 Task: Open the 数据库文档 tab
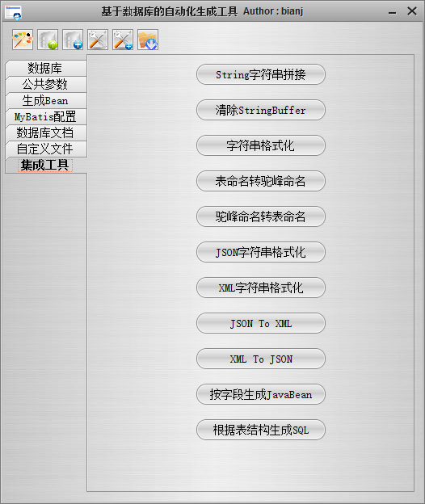46,132
